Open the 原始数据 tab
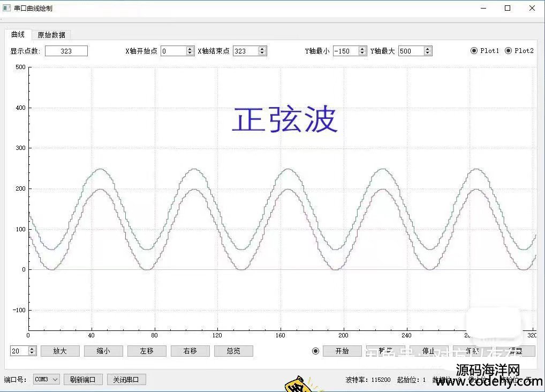Viewport: 545px width, 392px height. click(51, 35)
